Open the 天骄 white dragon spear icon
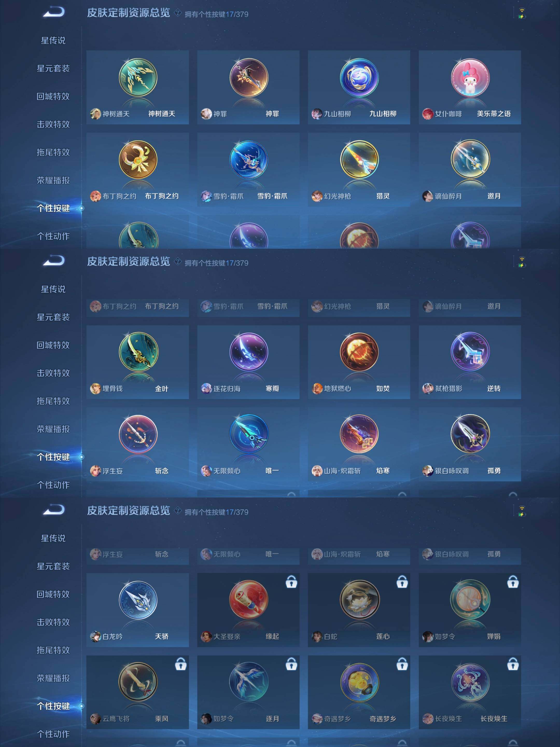The width and height of the screenshot is (560, 747). (138, 600)
